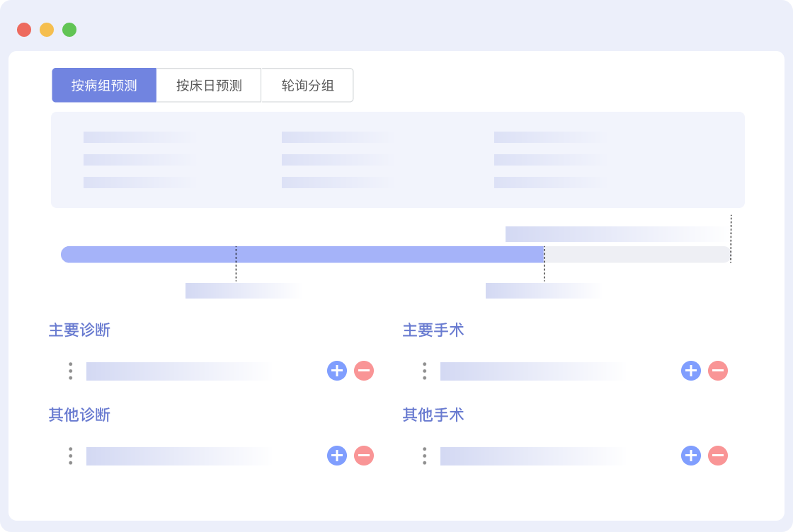Screen dimensions: 793x532
Task: Click the minus icon under 其他手术
Action: (718, 456)
